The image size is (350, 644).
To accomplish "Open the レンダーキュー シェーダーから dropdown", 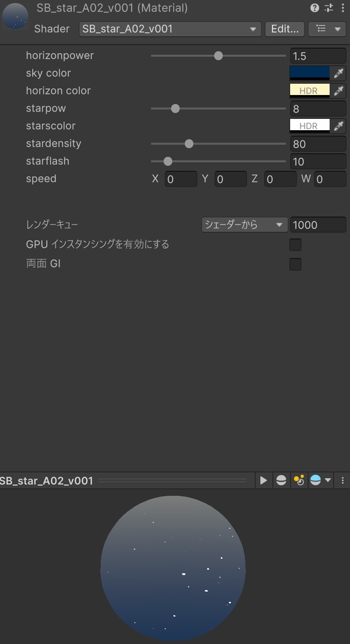I will pyautogui.click(x=244, y=225).
